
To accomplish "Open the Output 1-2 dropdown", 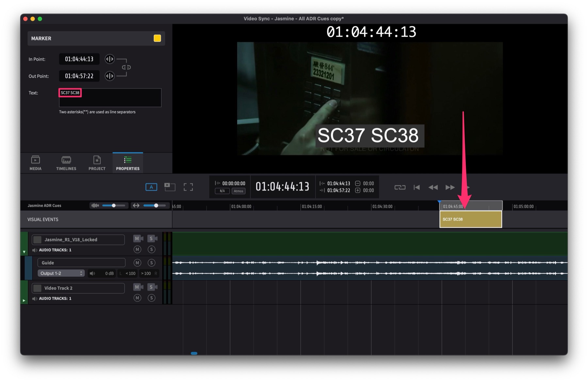I will point(61,273).
